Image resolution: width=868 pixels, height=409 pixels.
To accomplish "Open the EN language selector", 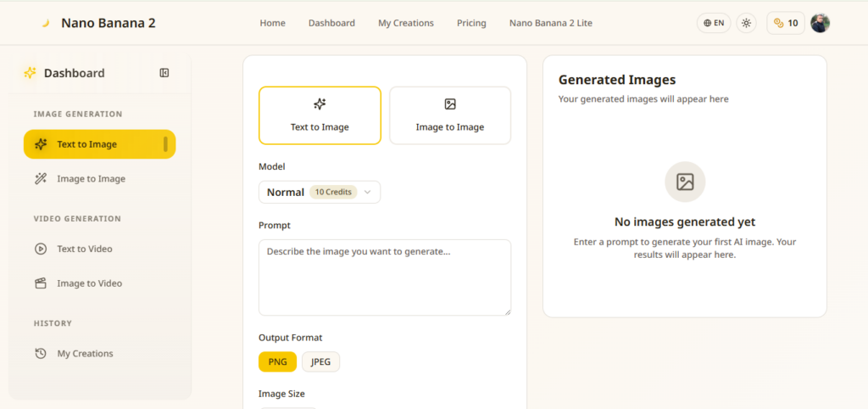I will 714,23.
